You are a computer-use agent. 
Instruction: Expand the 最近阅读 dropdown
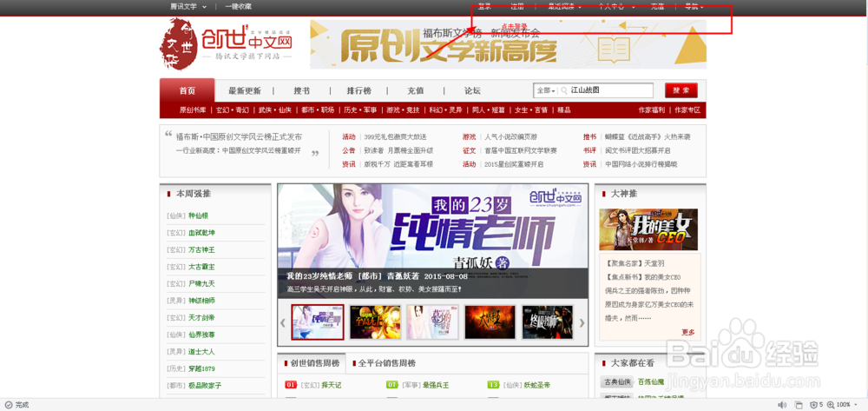(x=580, y=7)
